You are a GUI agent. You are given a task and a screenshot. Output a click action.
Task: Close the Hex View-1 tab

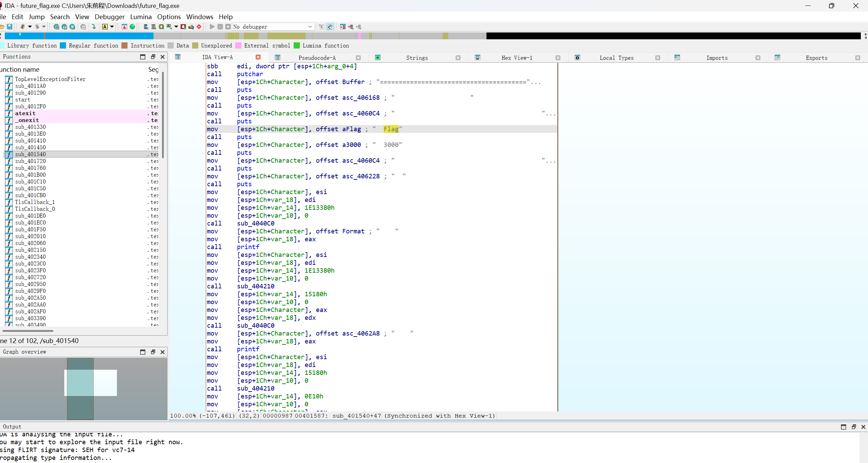(x=558, y=58)
